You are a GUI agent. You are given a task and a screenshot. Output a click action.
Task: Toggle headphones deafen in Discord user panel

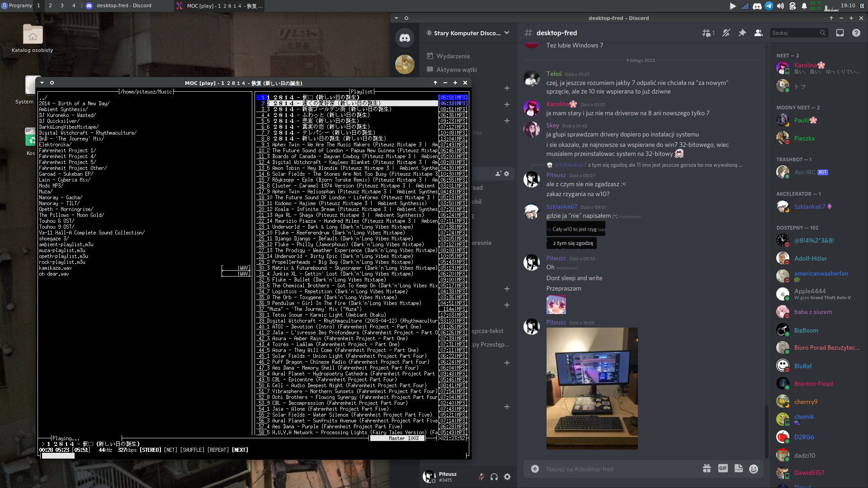coord(494,477)
